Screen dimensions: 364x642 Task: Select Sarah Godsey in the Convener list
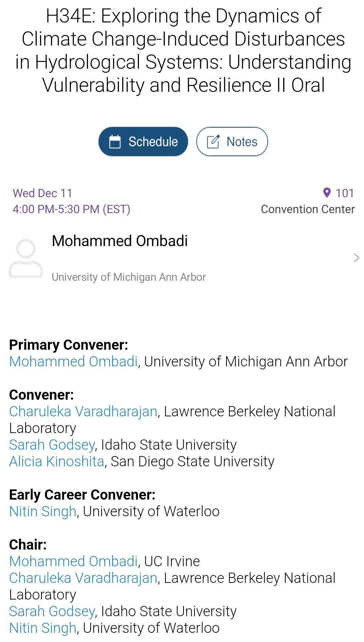(52, 445)
